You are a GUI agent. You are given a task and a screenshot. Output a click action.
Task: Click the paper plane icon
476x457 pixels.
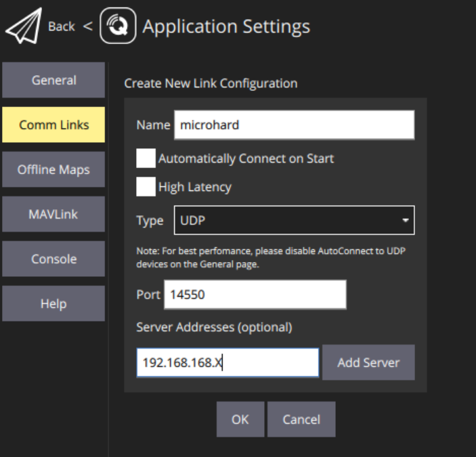tap(23, 26)
